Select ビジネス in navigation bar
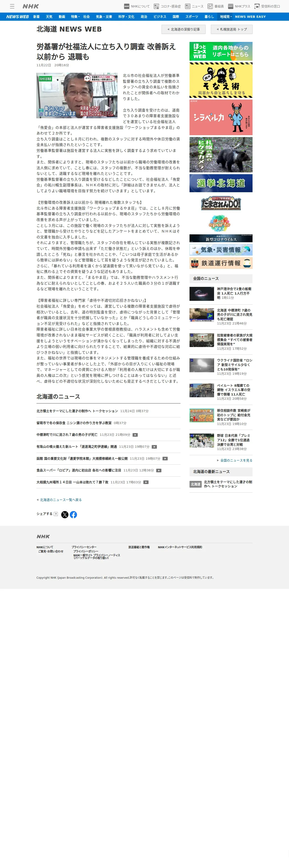This screenshot has width=289, height=868. [160, 16]
